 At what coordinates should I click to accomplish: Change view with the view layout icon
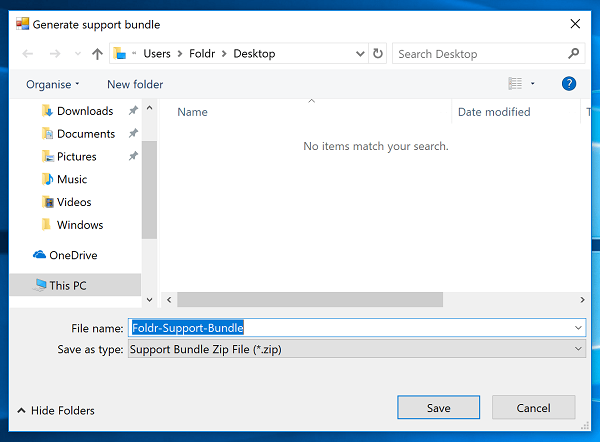(515, 83)
